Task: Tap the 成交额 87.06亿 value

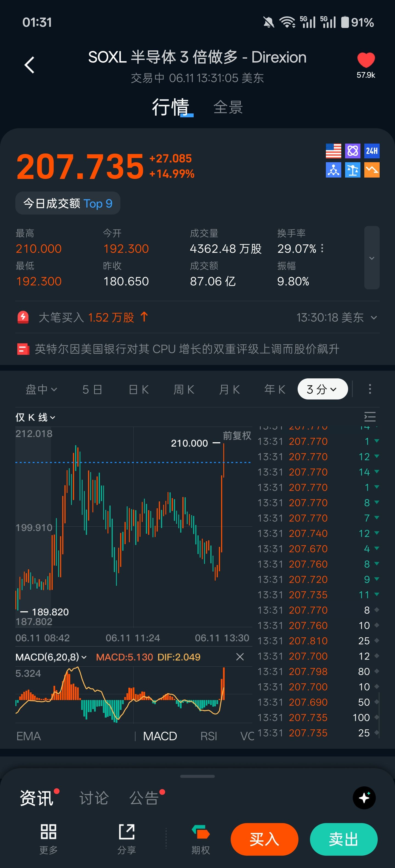Action: (213, 281)
